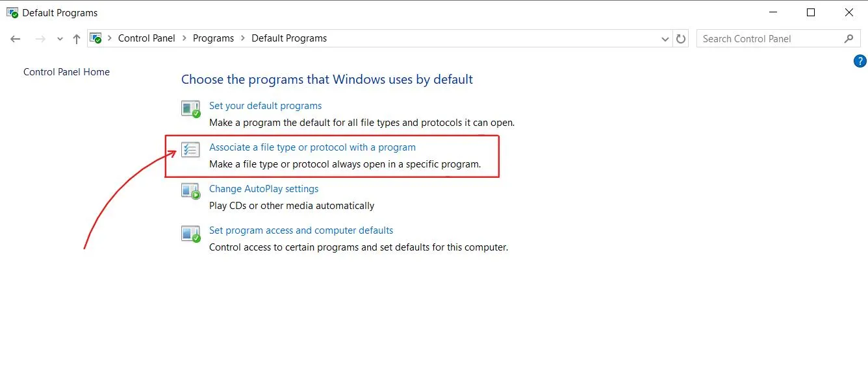Image resolution: width=868 pixels, height=370 pixels.
Task: Navigate to Programs in the breadcrumb
Action: tap(213, 38)
